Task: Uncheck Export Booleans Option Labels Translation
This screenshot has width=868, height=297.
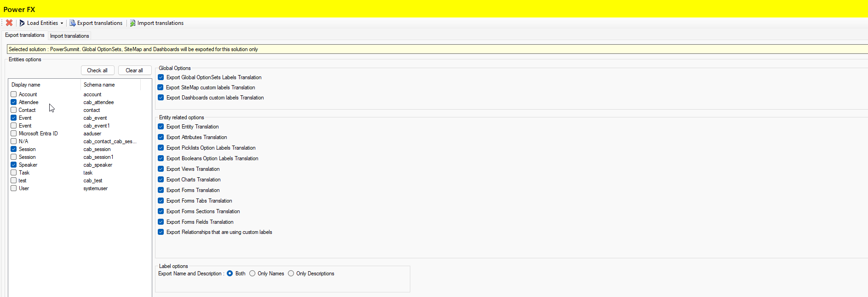Action: pos(161,158)
